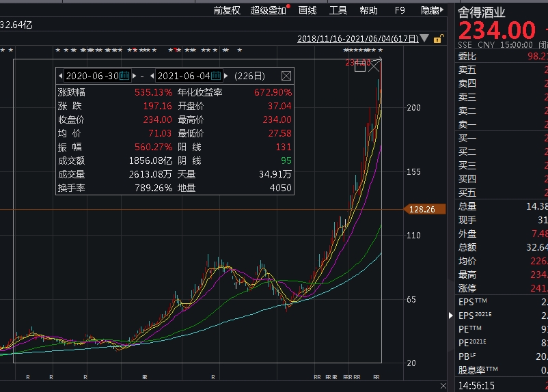Step start date 2020-06-30 backward
The height and width of the screenshot is (392, 548).
click(61, 76)
